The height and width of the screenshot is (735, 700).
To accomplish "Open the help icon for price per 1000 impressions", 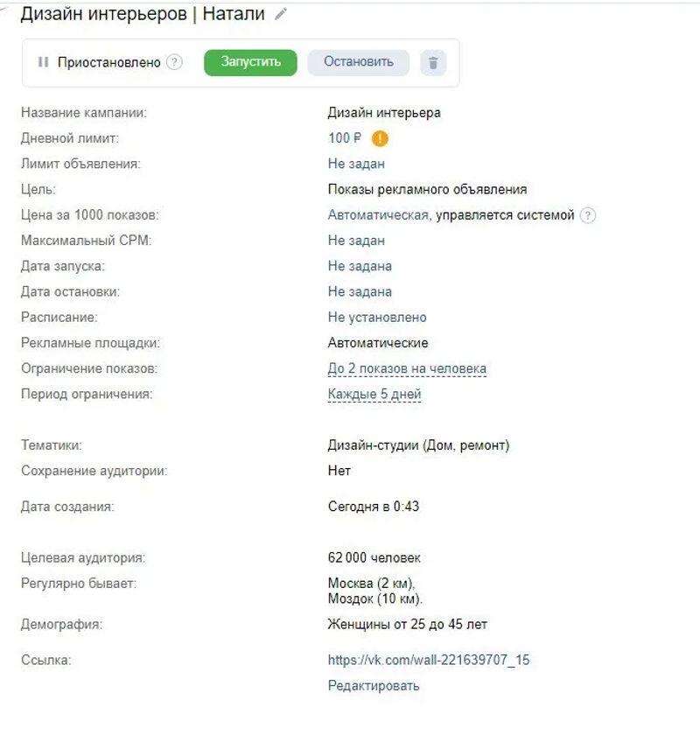I will [588, 215].
